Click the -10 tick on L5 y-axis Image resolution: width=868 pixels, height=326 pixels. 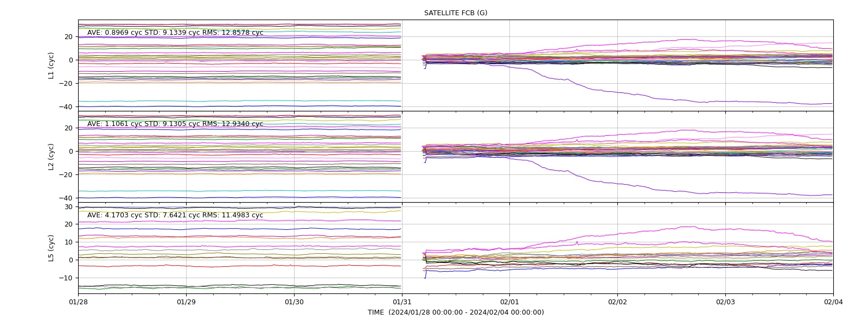coord(67,278)
